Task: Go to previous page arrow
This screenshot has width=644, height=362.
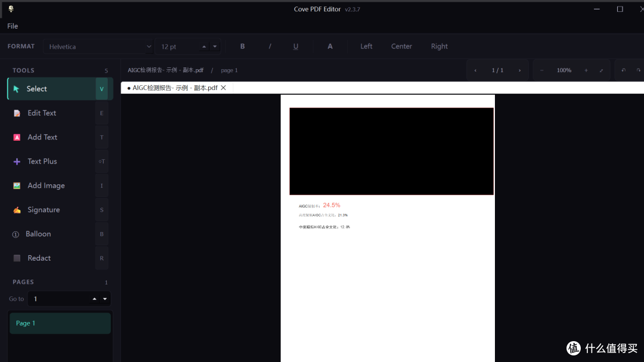Action: tap(475, 70)
